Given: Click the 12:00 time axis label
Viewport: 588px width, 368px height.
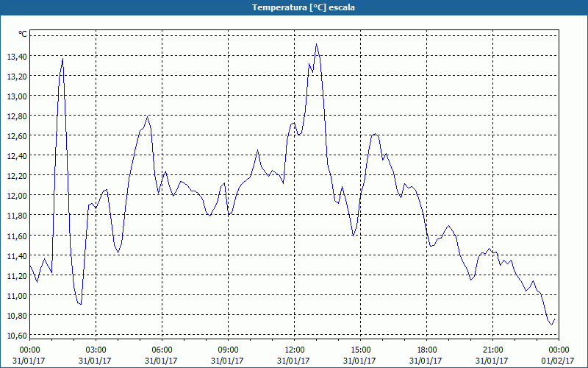Looking at the screenshot, I should point(295,350).
